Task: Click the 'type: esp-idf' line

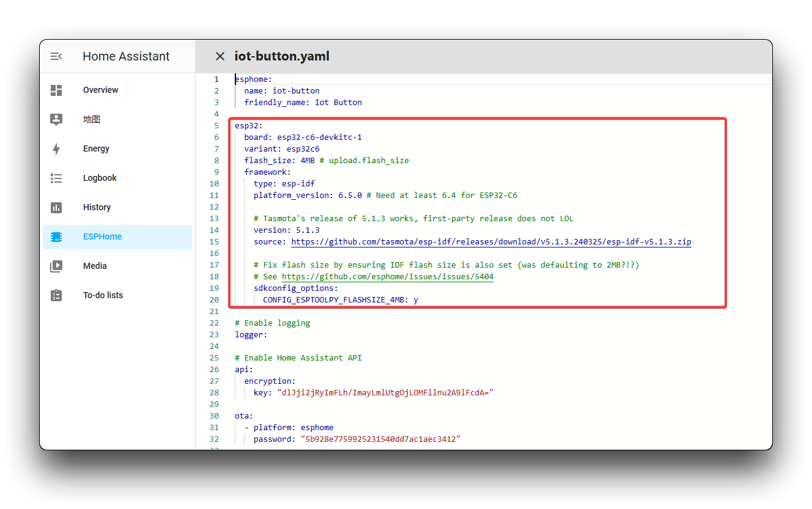Action: tap(284, 183)
